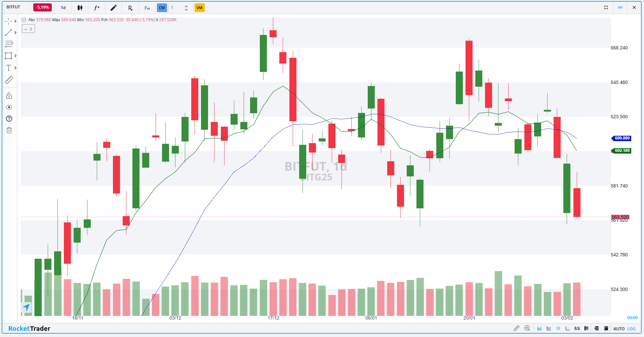Open the candlestick chart type selector
Screen dimensions: 644x337
pyautogui.click(x=80, y=8)
